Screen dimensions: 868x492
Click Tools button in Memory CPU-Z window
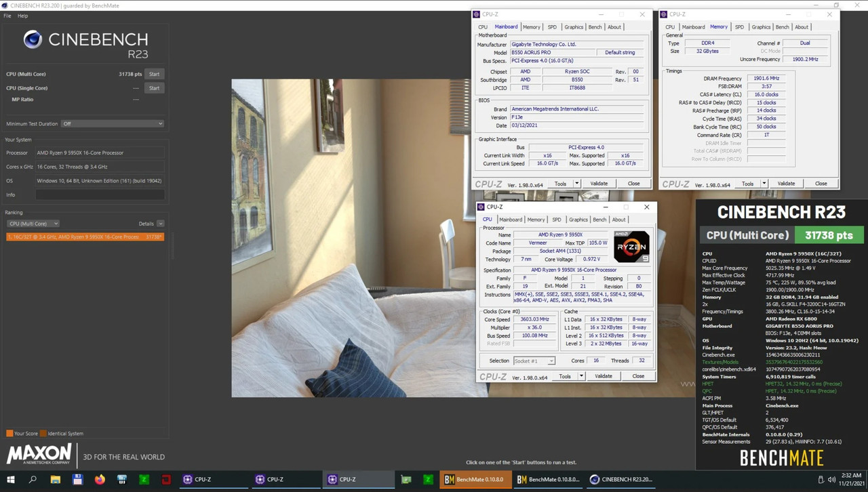point(747,184)
